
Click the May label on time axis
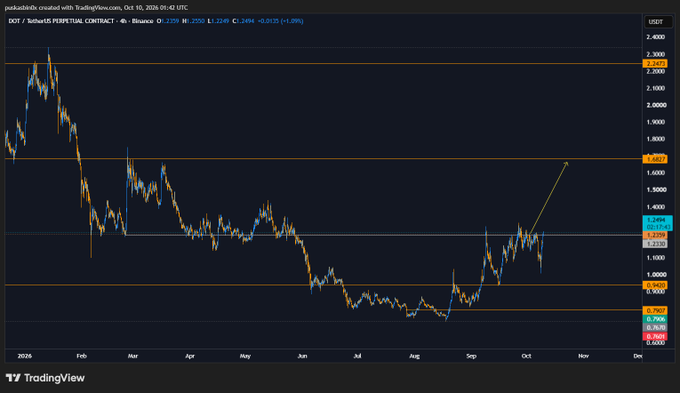245,356
